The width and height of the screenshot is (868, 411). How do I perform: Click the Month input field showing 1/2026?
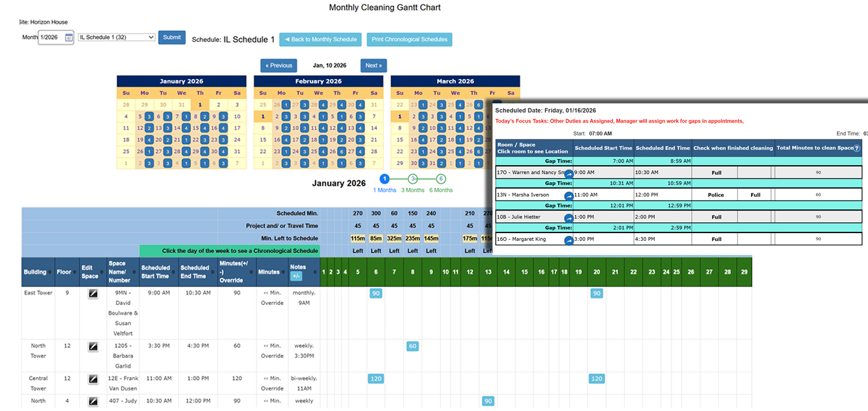coord(48,39)
